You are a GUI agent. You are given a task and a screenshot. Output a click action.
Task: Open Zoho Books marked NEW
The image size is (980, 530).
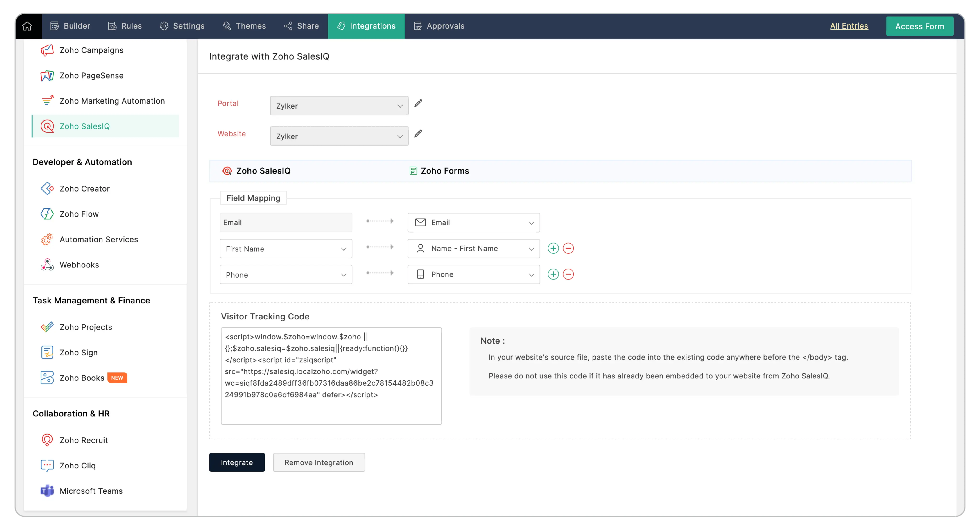click(82, 377)
